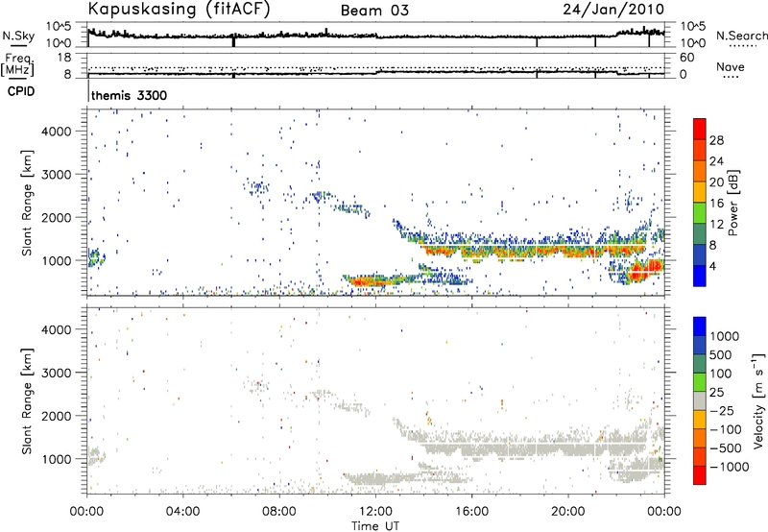
Task: Click the blue top segment of Velocity color bar
Action: (x=700, y=326)
